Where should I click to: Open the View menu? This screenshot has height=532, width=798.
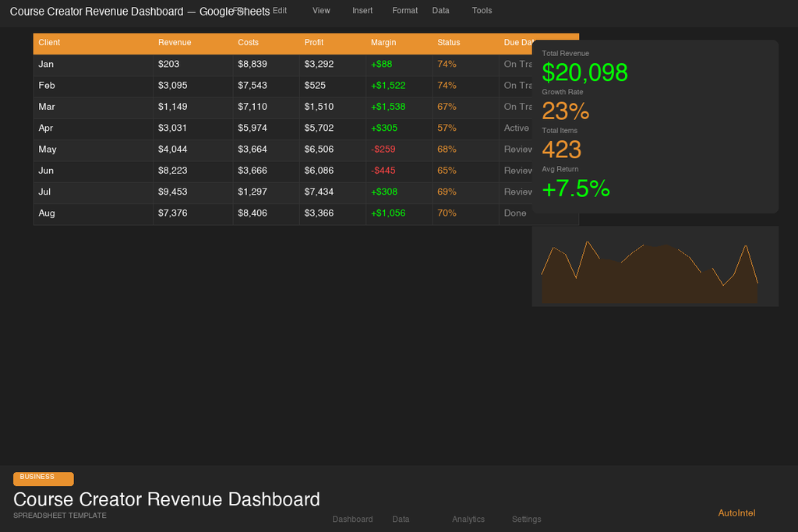321,11
